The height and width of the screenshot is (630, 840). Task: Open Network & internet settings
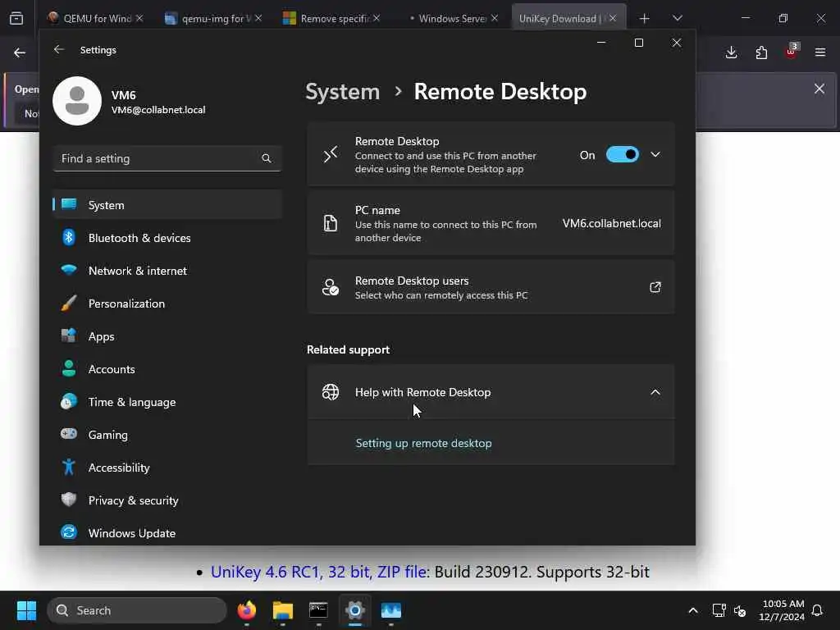tap(167, 271)
